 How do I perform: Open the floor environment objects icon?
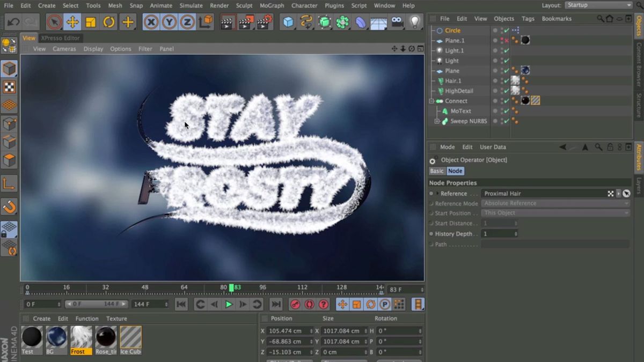[379, 22]
